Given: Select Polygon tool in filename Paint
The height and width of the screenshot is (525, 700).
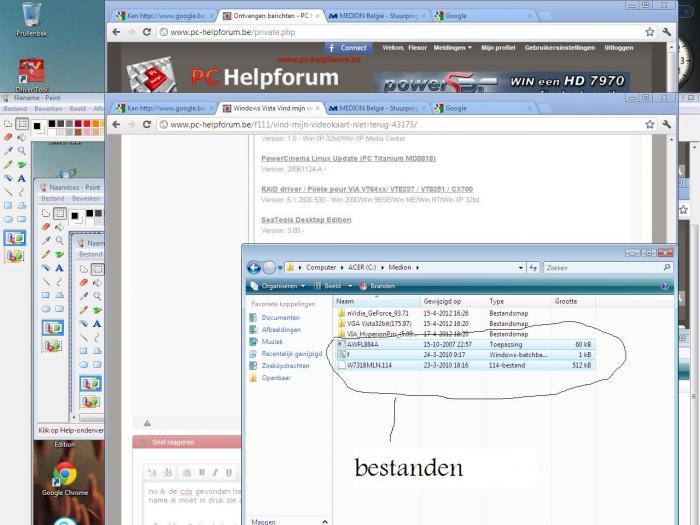Looking at the screenshot, I should pos(22,205).
